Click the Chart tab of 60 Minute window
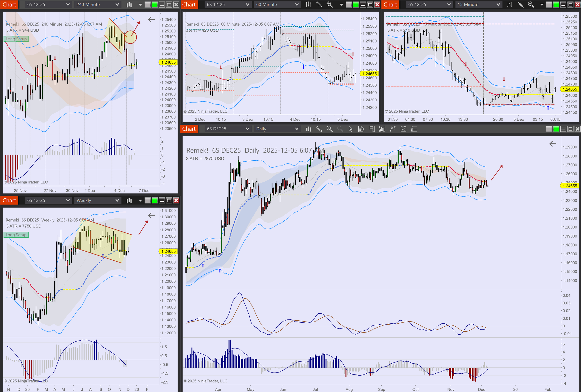The image size is (581, 392). pyautogui.click(x=189, y=4)
